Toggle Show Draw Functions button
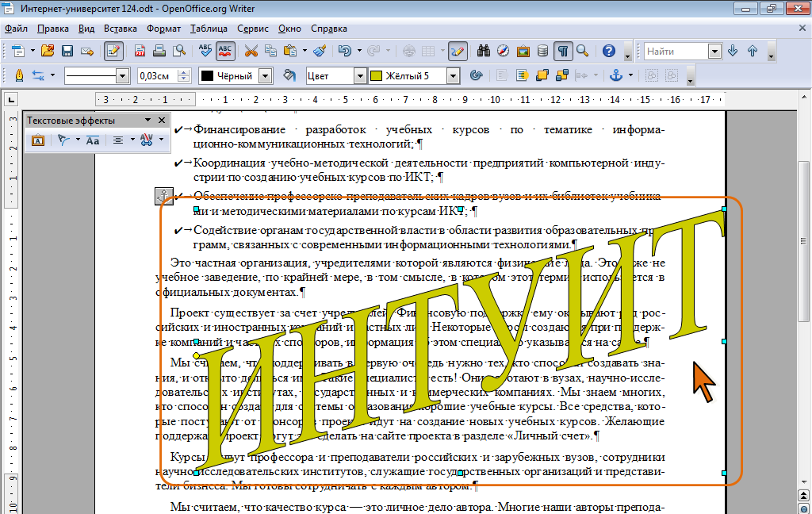 pos(458,51)
